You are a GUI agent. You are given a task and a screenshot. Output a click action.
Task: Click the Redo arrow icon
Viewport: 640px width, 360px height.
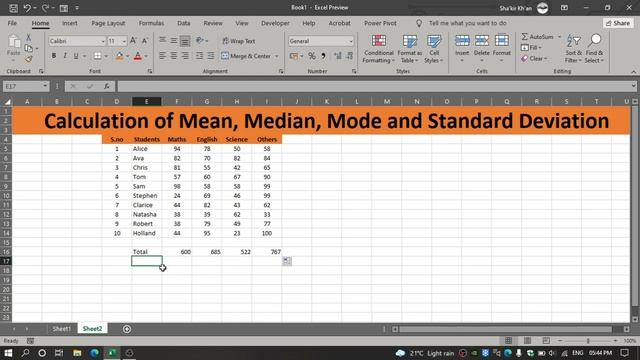pyautogui.click(x=45, y=8)
